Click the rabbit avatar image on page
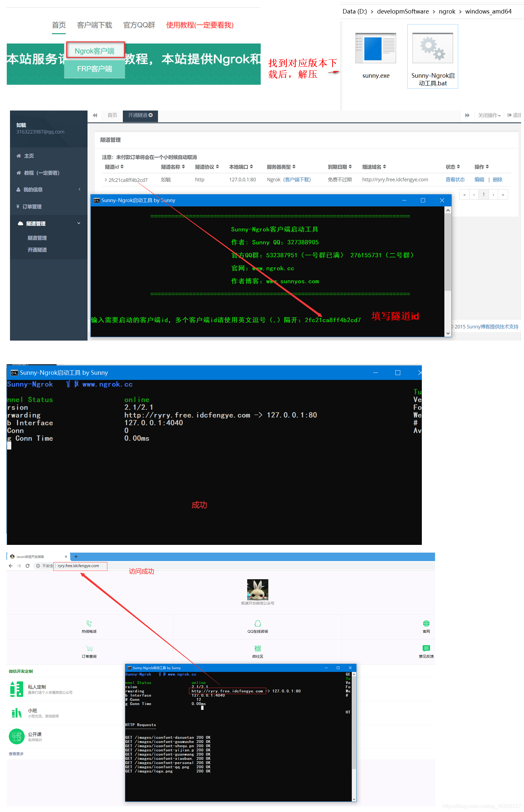 point(257,590)
